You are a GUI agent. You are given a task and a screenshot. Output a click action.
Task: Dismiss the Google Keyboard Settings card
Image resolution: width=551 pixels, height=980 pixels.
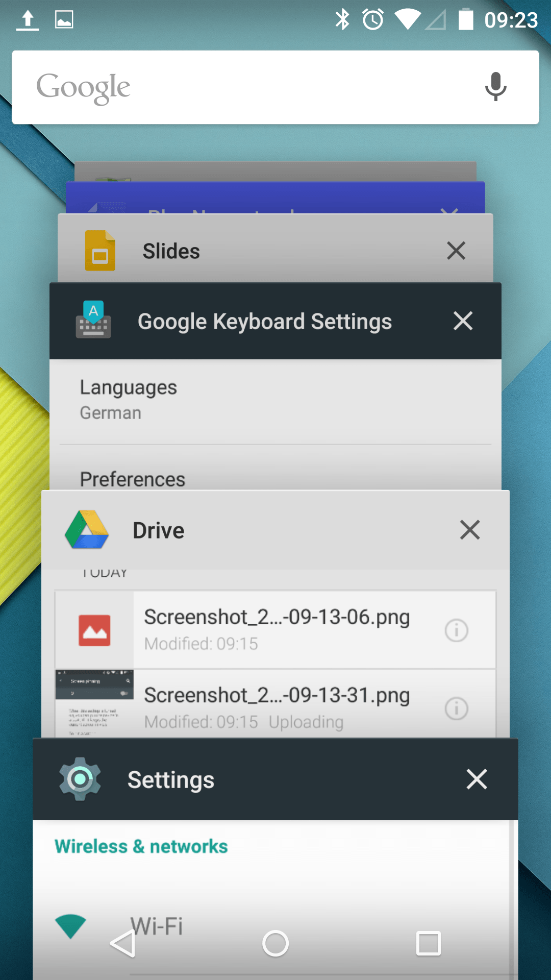coord(463,321)
